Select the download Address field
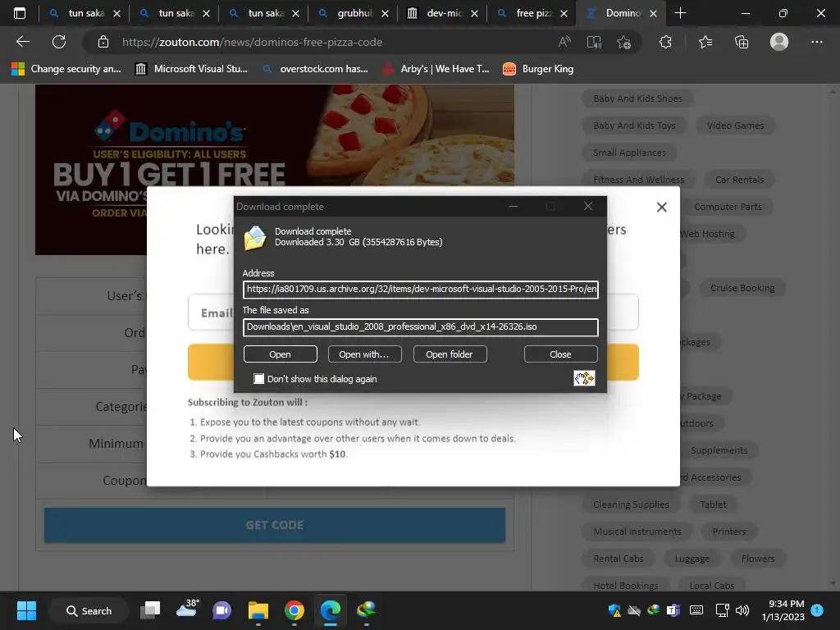Image resolution: width=840 pixels, height=630 pixels. pos(421,290)
